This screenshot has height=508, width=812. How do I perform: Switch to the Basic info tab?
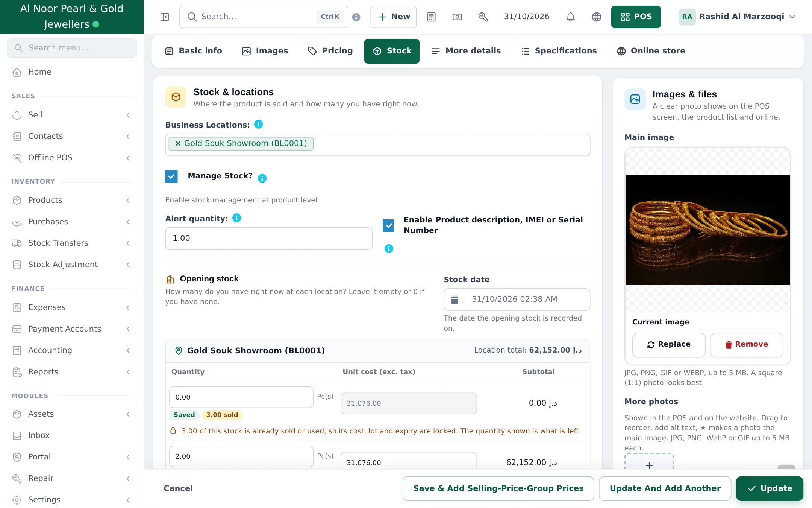point(194,51)
